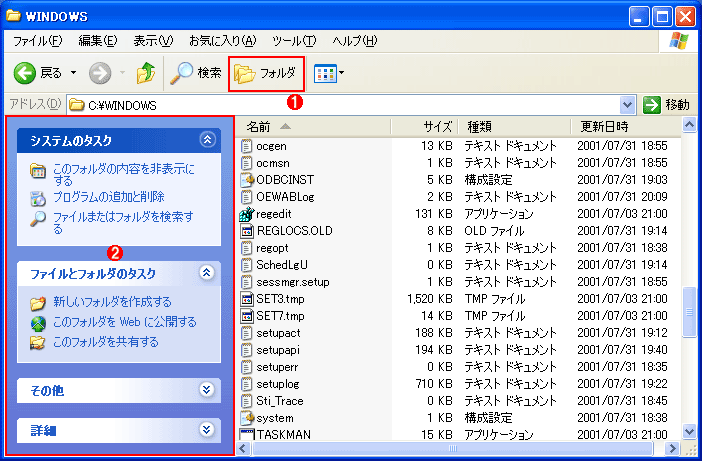702x461 pixels.
Task: Select the SET7.tmp file icon
Action: pos(247,316)
